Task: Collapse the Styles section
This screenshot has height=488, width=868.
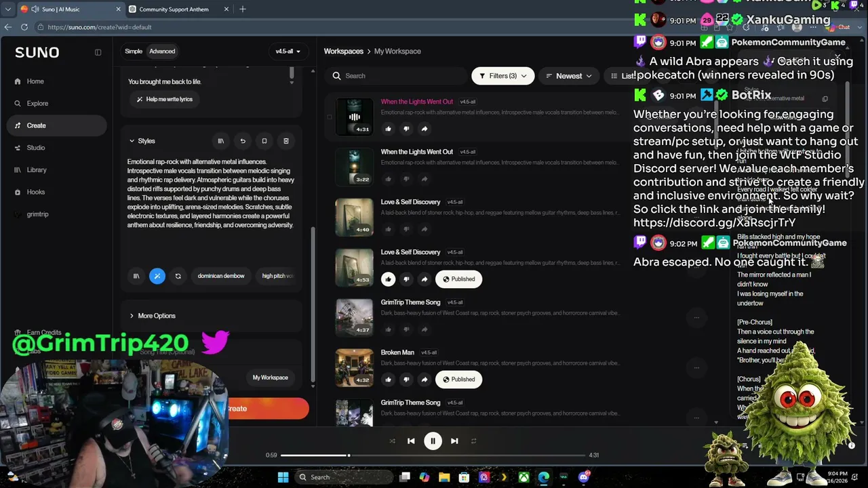Action: tap(142, 141)
